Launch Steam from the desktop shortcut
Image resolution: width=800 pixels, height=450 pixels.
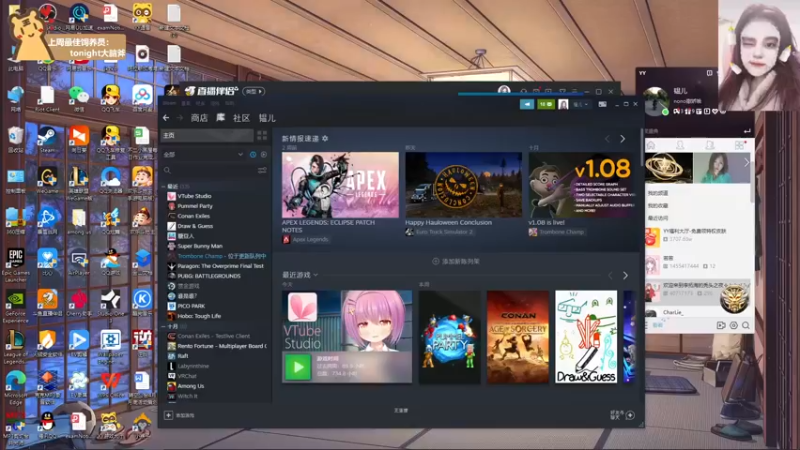(x=47, y=139)
